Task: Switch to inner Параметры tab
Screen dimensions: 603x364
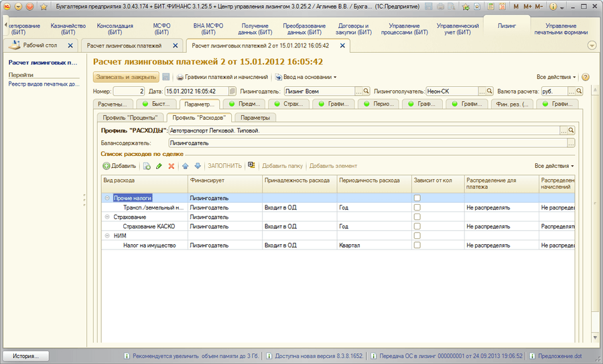Action: 255,118
